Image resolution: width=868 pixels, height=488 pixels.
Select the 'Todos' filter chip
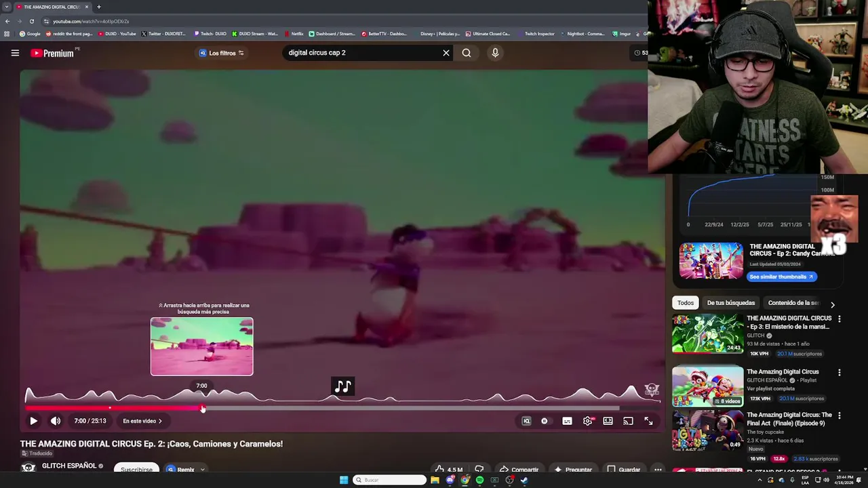[686, 303]
